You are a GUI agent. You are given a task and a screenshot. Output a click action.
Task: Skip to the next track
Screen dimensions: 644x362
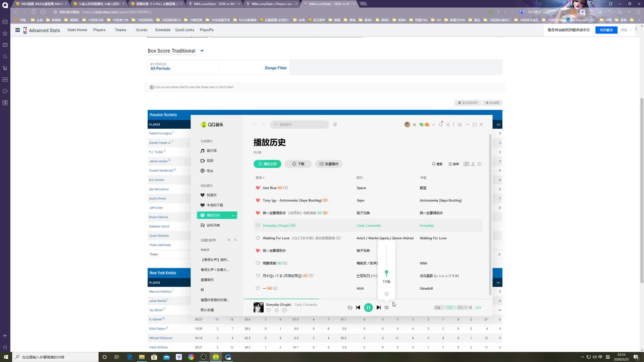point(379,307)
